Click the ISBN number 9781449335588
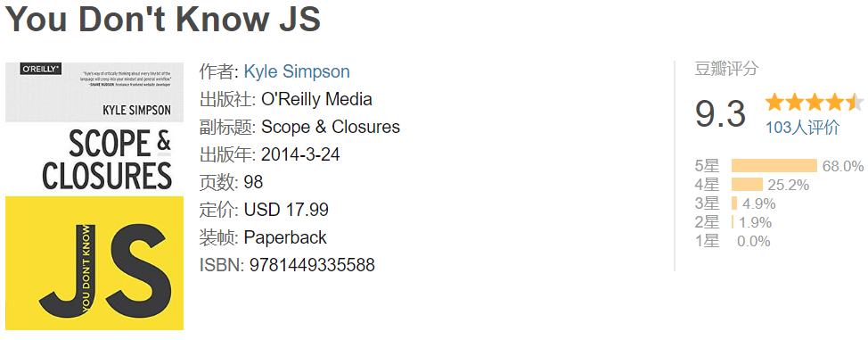This screenshot has width=868, height=340. (312, 265)
